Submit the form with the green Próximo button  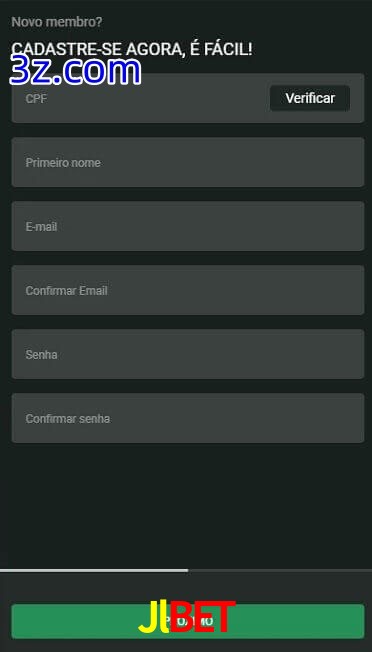click(188, 621)
